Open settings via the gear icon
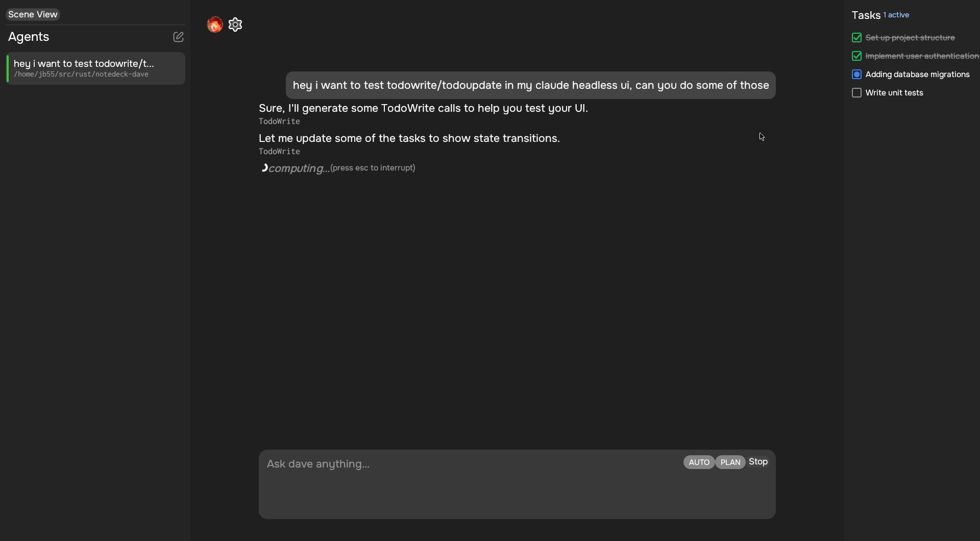 coord(235,24)
